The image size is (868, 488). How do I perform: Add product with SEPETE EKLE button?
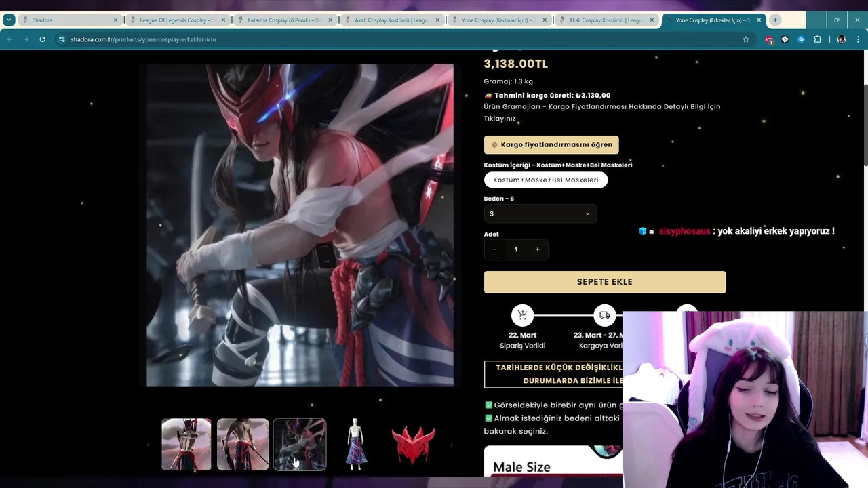pyautogui.click(x=605, y=282)
